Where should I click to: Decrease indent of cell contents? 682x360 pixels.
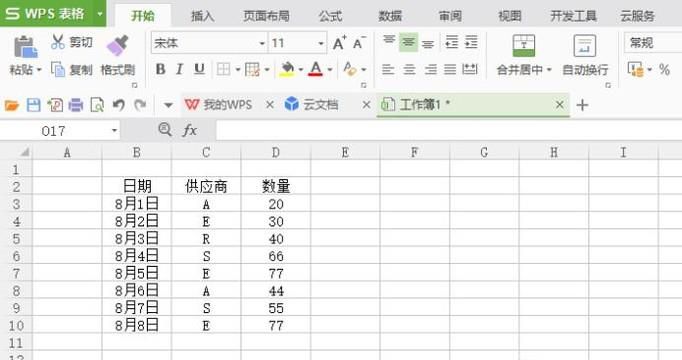coord(451,42)
